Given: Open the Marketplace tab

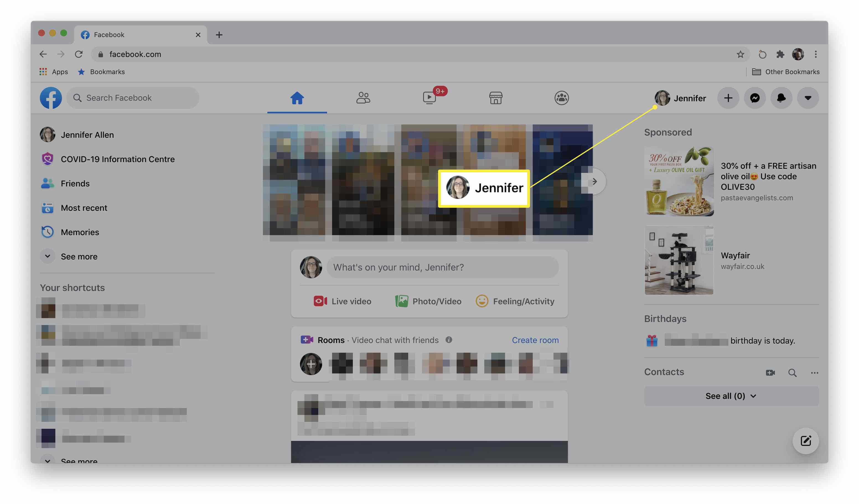Looking at the screenshot, I should tap(496, 98).
